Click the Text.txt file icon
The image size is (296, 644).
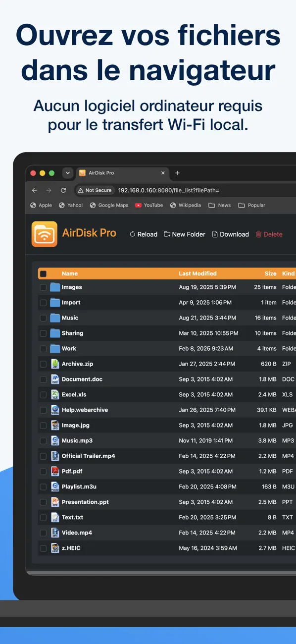point(55,518)
